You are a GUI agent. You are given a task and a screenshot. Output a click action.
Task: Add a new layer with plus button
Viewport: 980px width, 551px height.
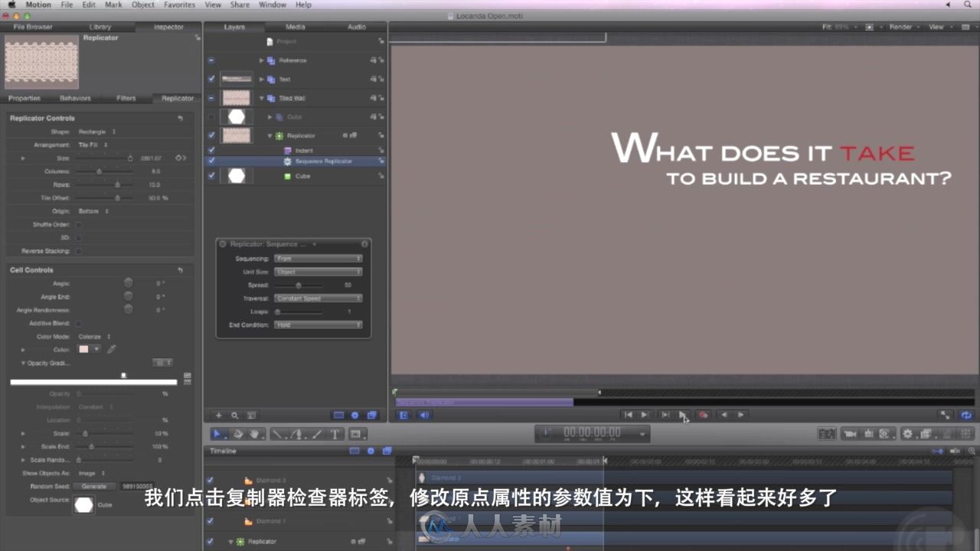click(x=218, y=416)
